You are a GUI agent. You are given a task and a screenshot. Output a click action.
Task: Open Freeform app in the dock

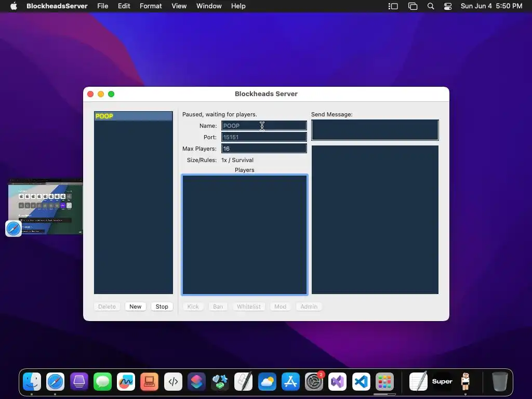(x=126, y=381)
